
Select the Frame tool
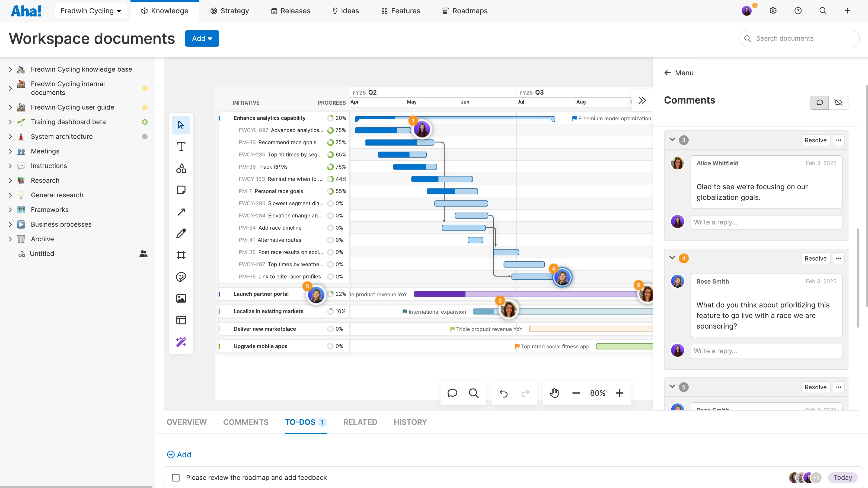click(181, 255)
